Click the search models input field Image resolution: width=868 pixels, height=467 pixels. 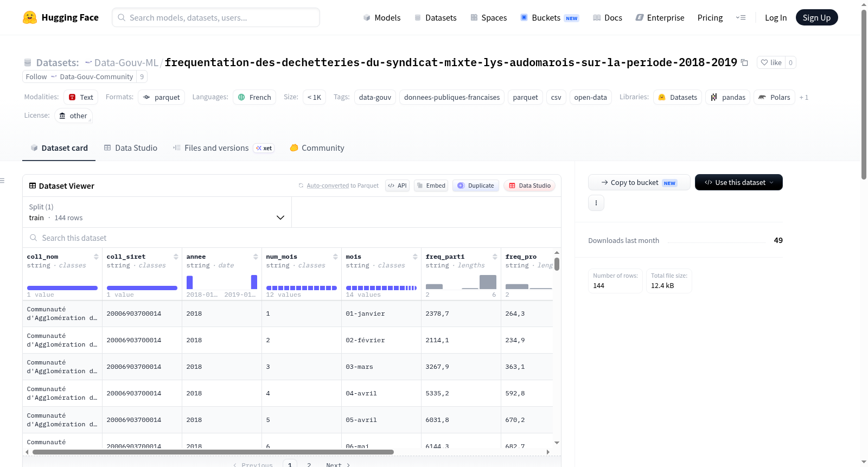[x=216, y=17]
